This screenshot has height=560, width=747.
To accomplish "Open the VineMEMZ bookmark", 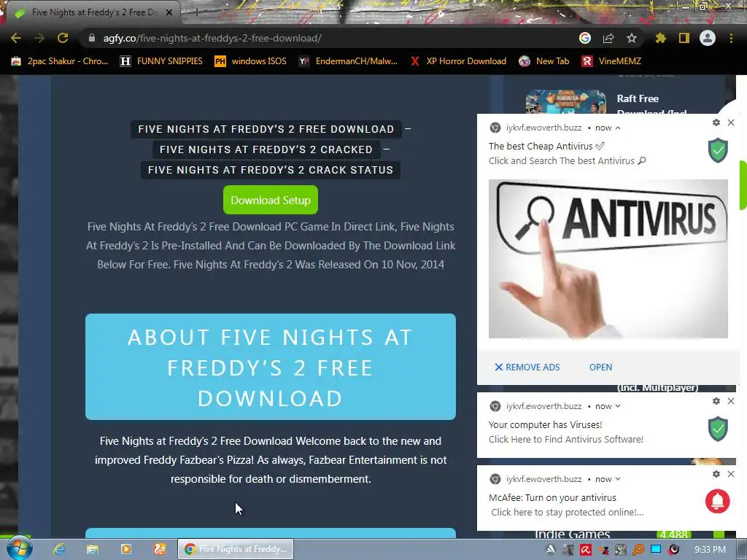I will (x=612, y=61).
